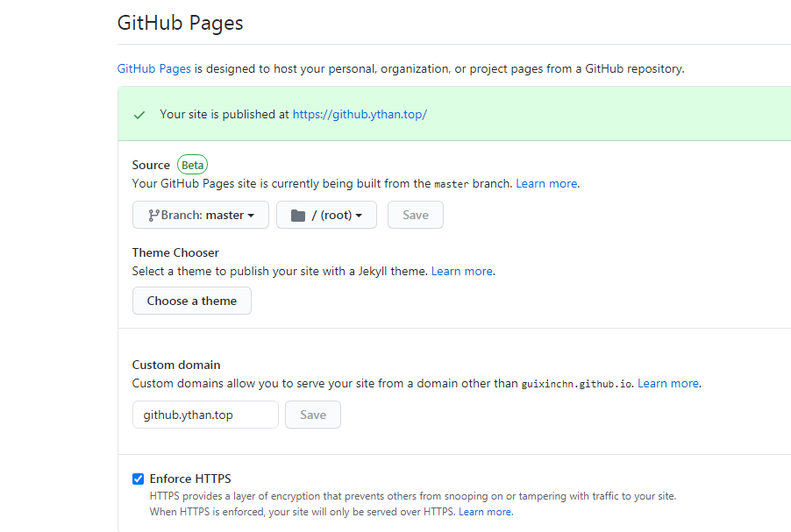The width and height of the screenshot is (791, 532).
Task: Click the GitHub Pages section heading
Action: coord(181,24)
